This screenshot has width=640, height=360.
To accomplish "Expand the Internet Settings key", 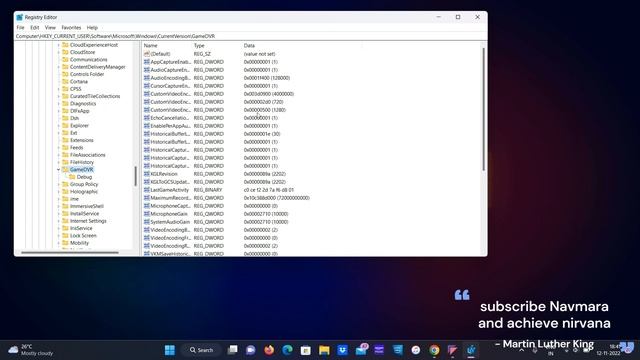I will 58,221.
